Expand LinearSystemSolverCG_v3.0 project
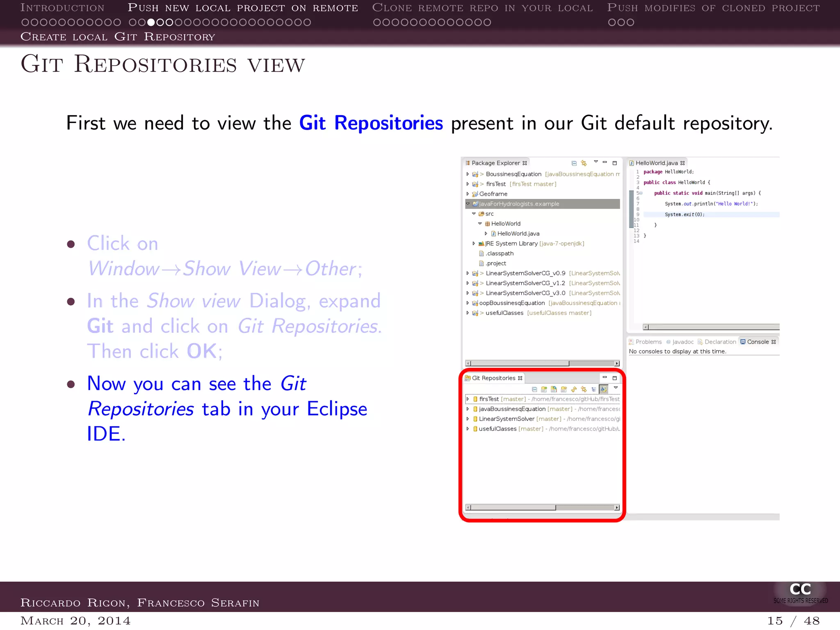 (x=468, y=293)
